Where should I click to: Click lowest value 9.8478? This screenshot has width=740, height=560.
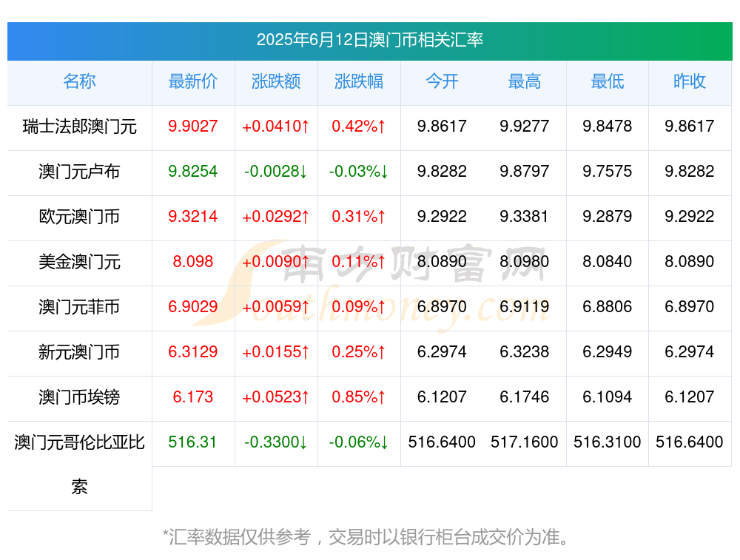point(608,126)
